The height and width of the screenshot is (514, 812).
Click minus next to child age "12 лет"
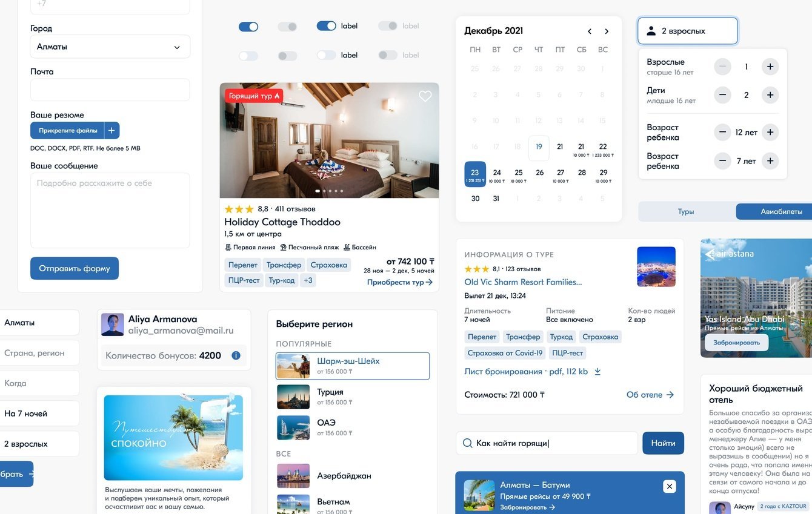click(x=722, y=132)
